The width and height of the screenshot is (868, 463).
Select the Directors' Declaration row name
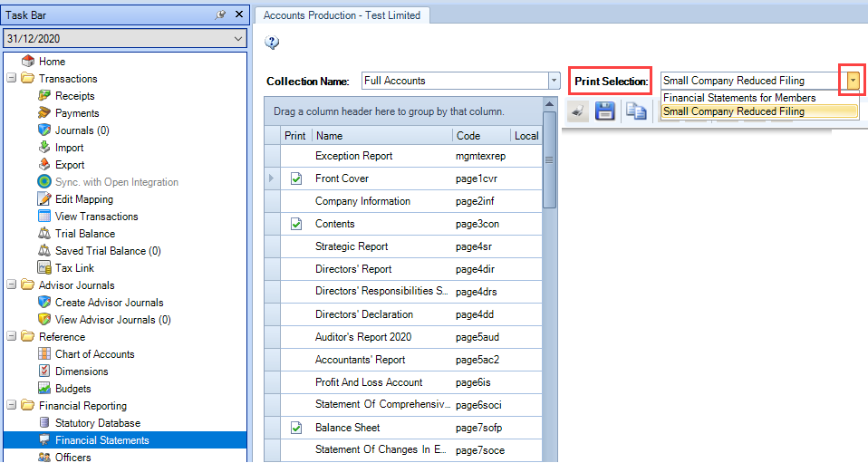coord(364,314)
